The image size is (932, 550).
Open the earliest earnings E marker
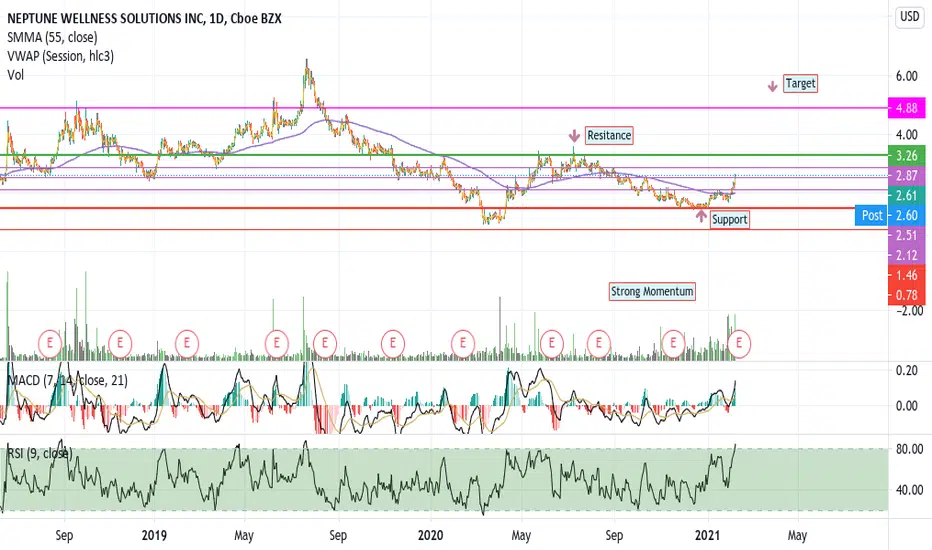click(50, 343)
